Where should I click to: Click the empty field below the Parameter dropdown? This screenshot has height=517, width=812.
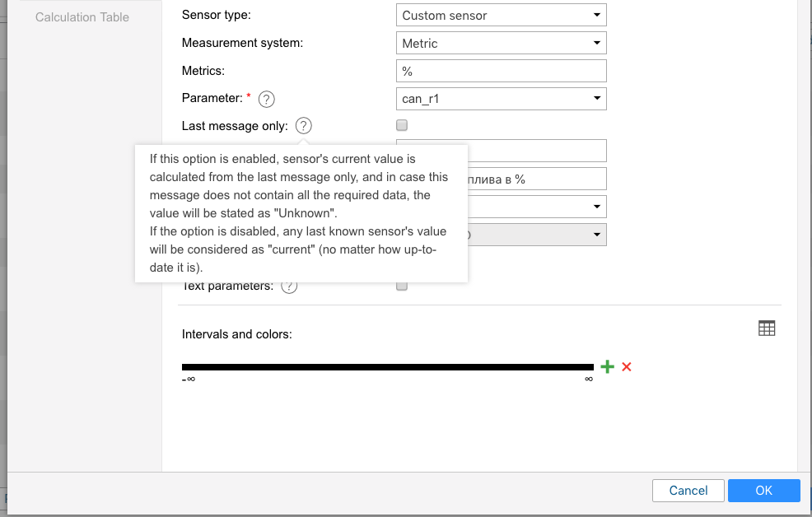pos(535,151)
